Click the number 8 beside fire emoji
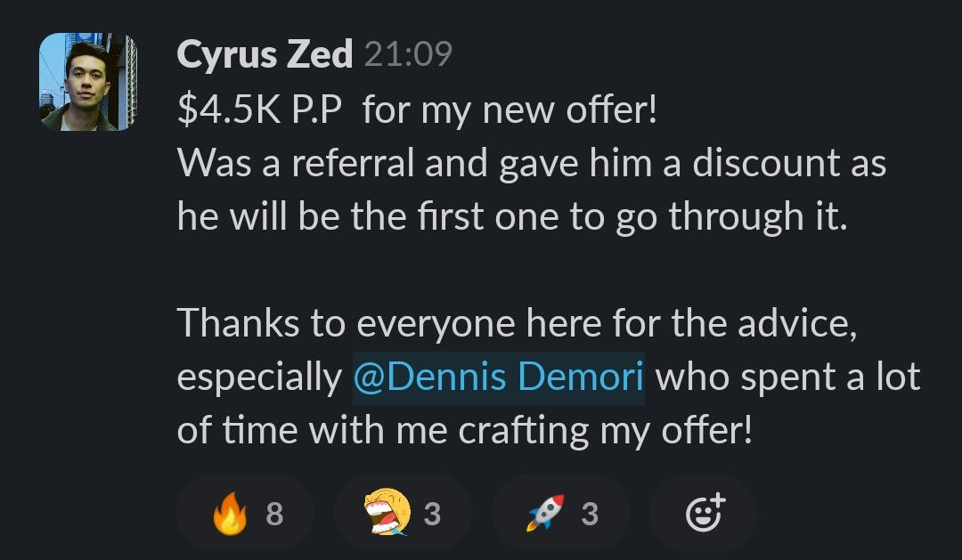Image resolution: width=962 pixels, height=560 pixels. tap(274, 514)
